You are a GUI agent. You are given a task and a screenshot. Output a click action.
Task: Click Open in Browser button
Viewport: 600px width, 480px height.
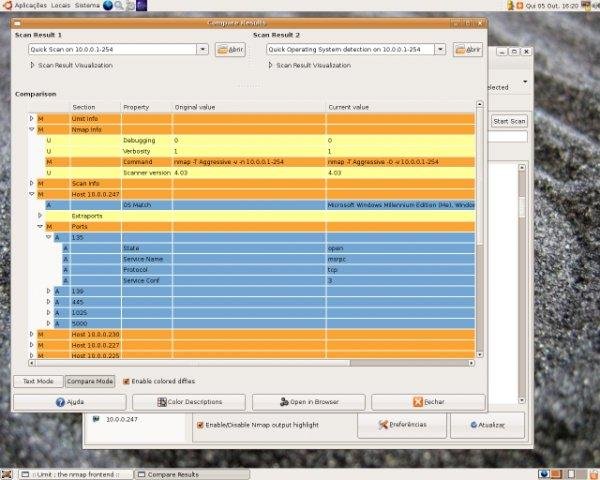pyautogui.click(x=308, y=402)
